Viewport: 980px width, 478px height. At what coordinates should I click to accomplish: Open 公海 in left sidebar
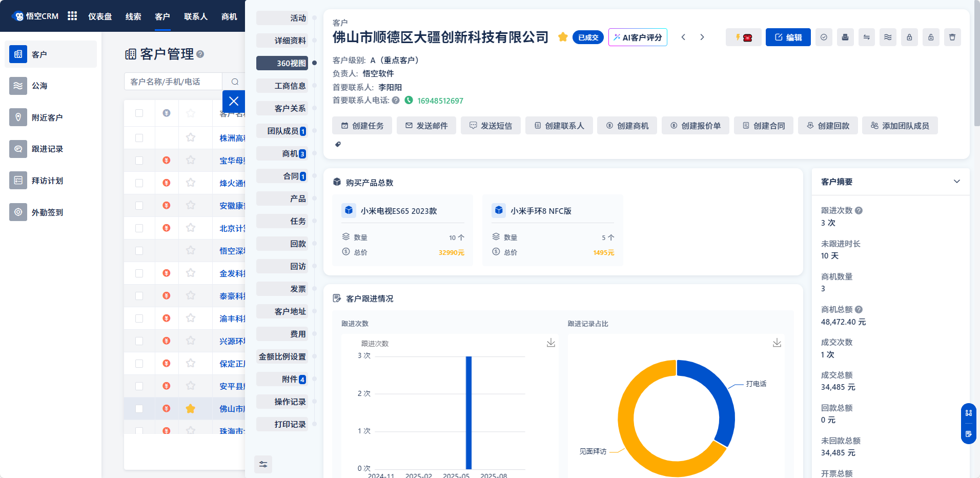click(51, 86)
